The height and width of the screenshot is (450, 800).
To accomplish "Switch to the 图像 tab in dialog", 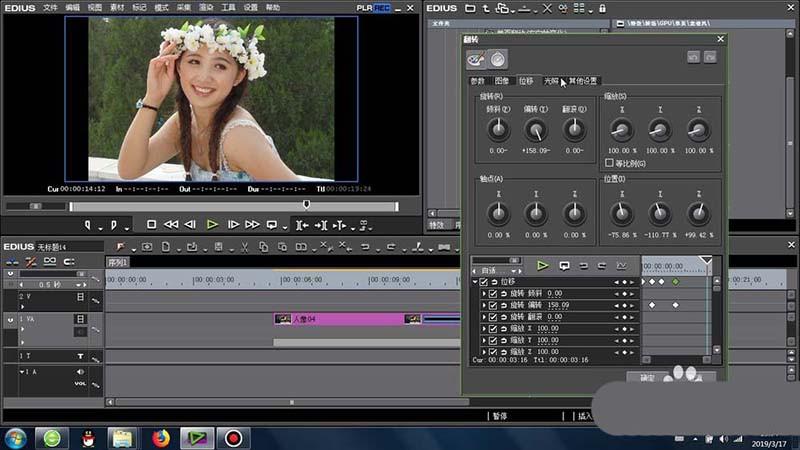I will point(501,80).
